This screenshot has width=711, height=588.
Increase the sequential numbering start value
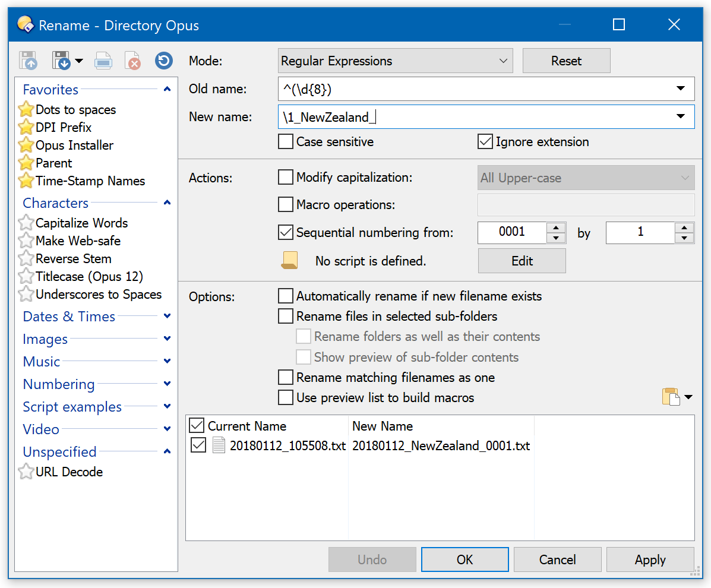(556, 227)
